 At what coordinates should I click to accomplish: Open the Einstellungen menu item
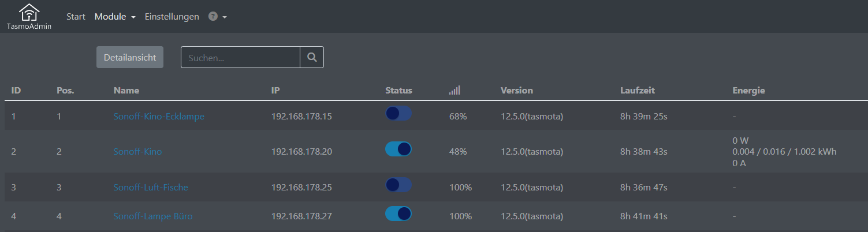(x=172, y=17)
